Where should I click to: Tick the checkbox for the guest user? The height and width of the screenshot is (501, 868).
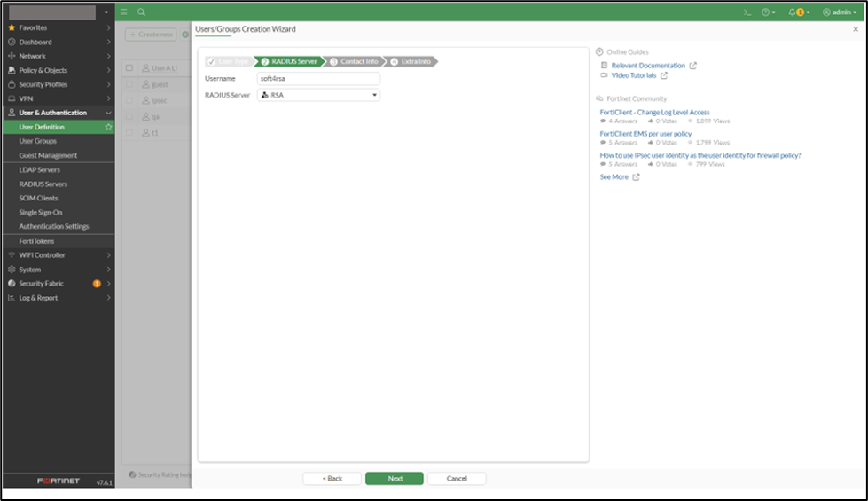[x=129, y=84]
